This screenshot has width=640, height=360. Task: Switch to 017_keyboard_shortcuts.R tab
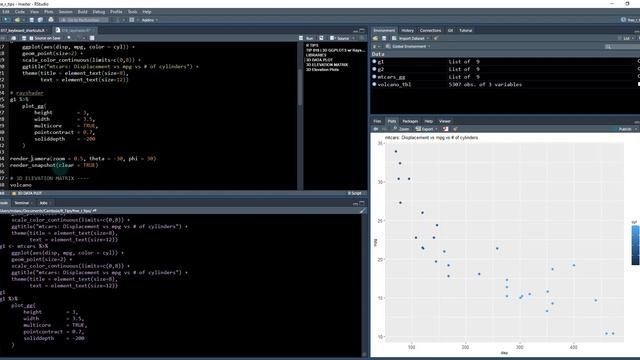(x=23, y=30)
